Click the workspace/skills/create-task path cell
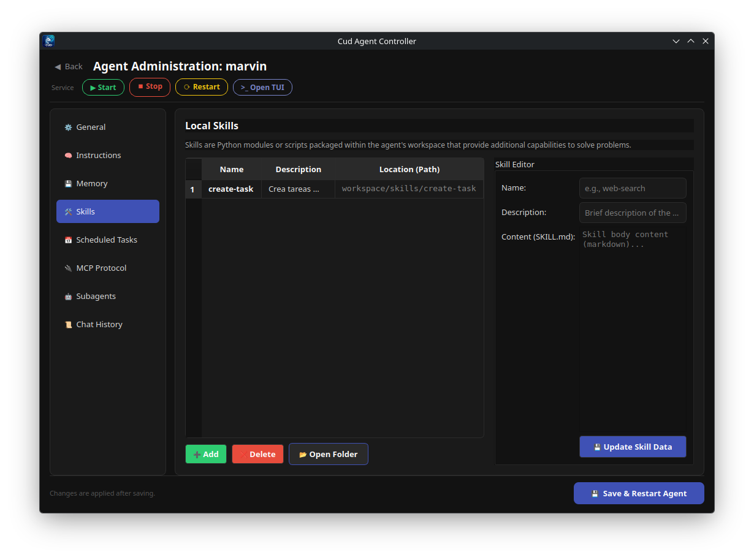 click(x=409, y=189)
